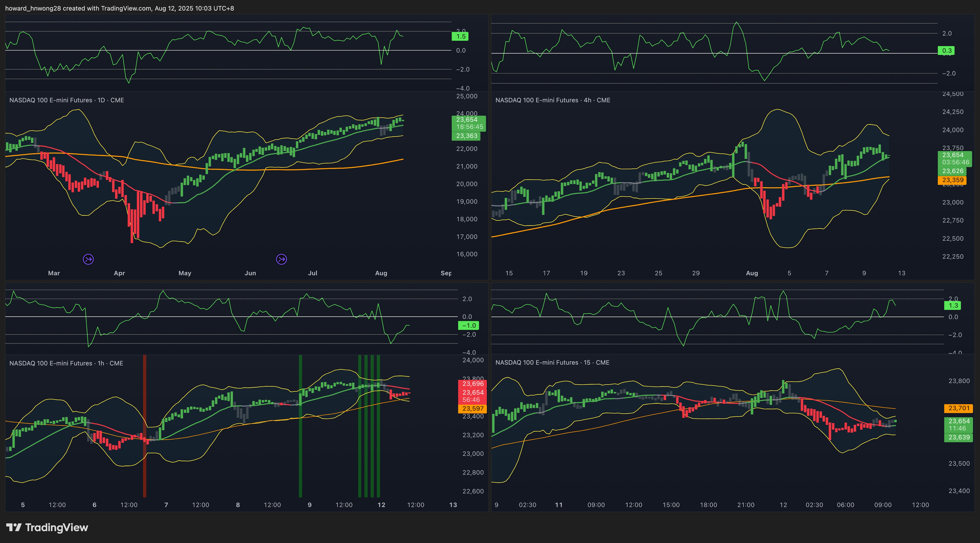Click the Jul label on daily time axis
Image resolution: width=980 pixels, height=543 pixels.
pos(313,273)
